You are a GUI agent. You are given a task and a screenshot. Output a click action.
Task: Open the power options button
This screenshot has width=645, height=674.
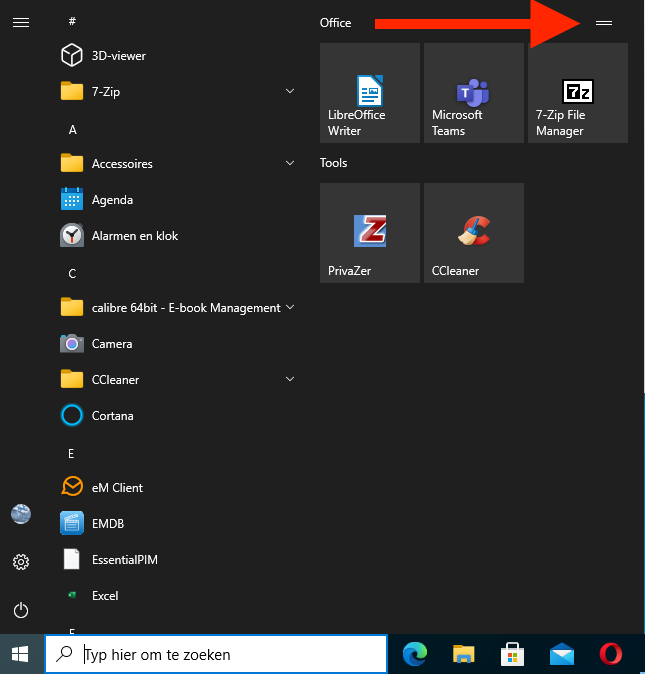(21, 610)
